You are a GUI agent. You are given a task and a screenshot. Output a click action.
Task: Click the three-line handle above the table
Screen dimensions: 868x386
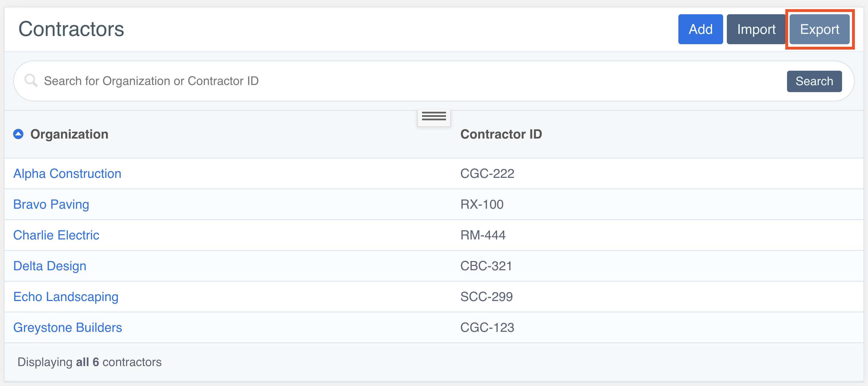pyautogui.click(x=434, y=117)
